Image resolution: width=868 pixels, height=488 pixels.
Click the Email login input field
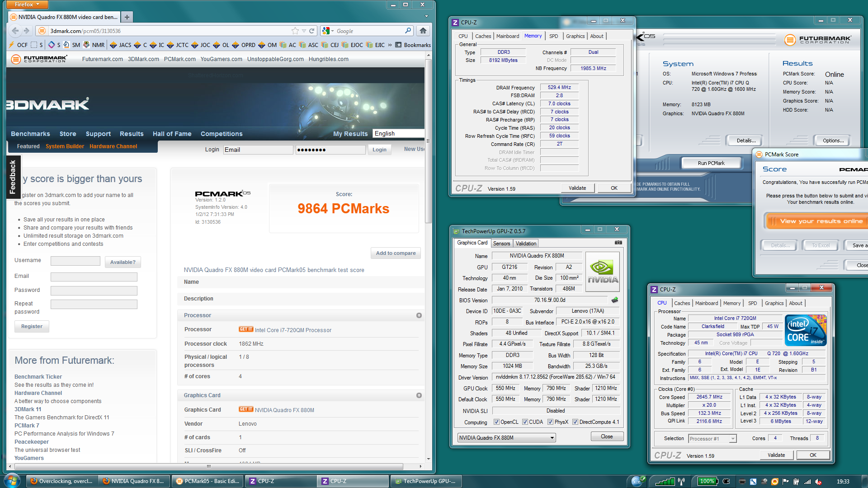pos(258,150)
